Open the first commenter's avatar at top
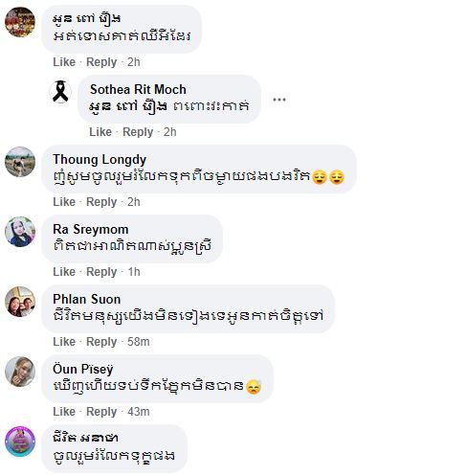The width and height of the screenshot is (466, 476). point(20,22)
